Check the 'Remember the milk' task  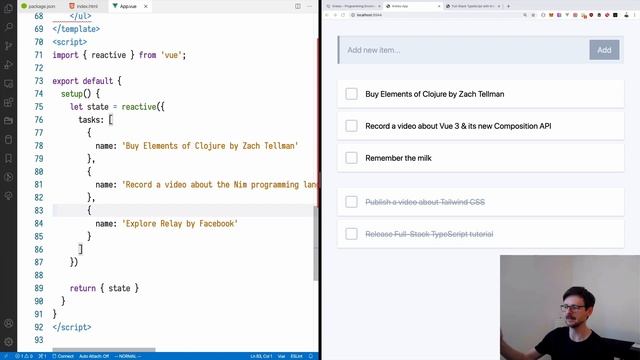(x=351, y=158)
